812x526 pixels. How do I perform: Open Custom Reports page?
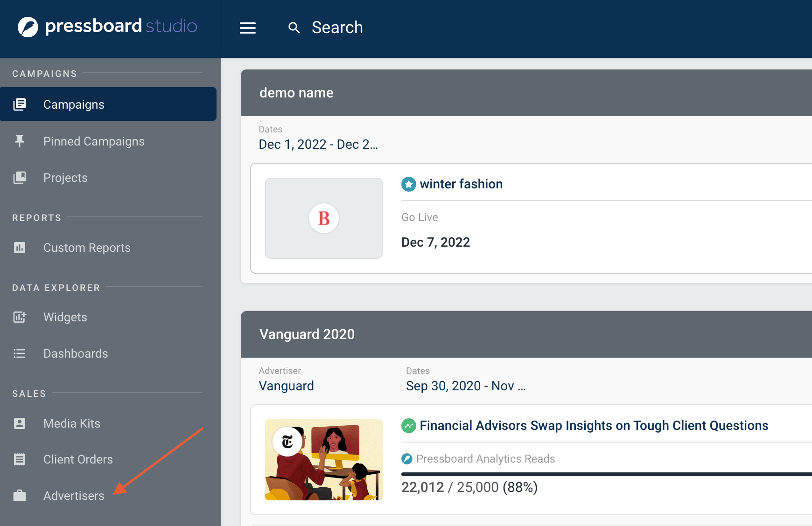point(87,248)
